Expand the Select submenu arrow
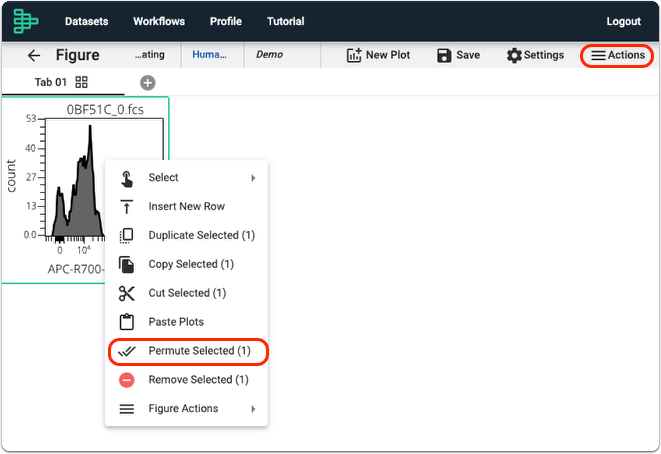Viewport: 661px width, 454px height. pos(253,178)
